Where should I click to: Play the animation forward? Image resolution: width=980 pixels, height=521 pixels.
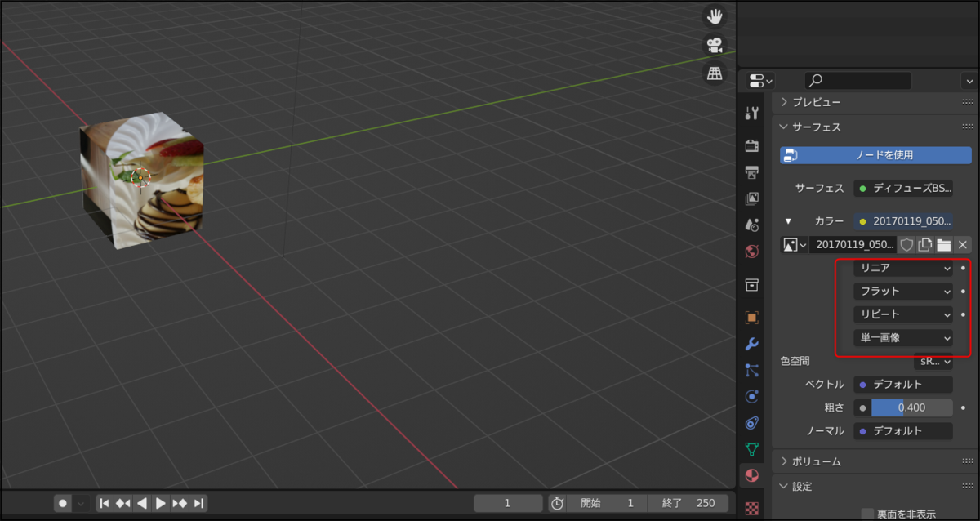[161, 503]
